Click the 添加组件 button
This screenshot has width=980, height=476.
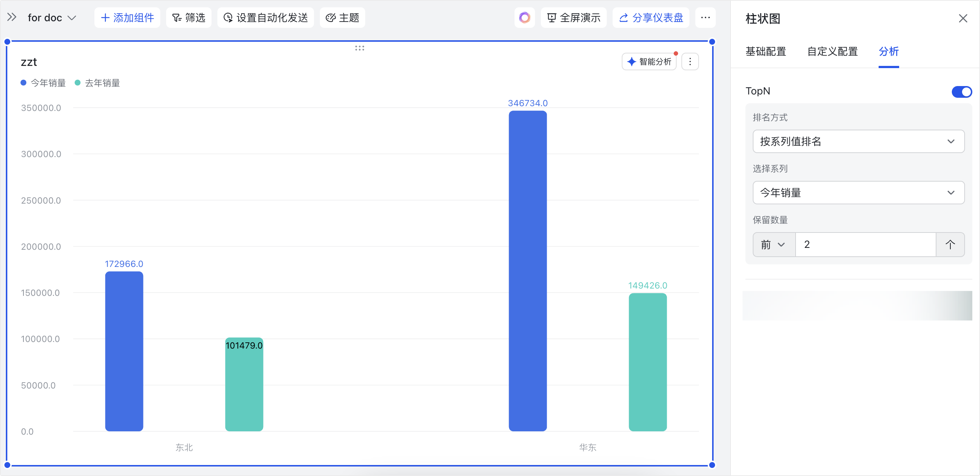tap(127, 18)
